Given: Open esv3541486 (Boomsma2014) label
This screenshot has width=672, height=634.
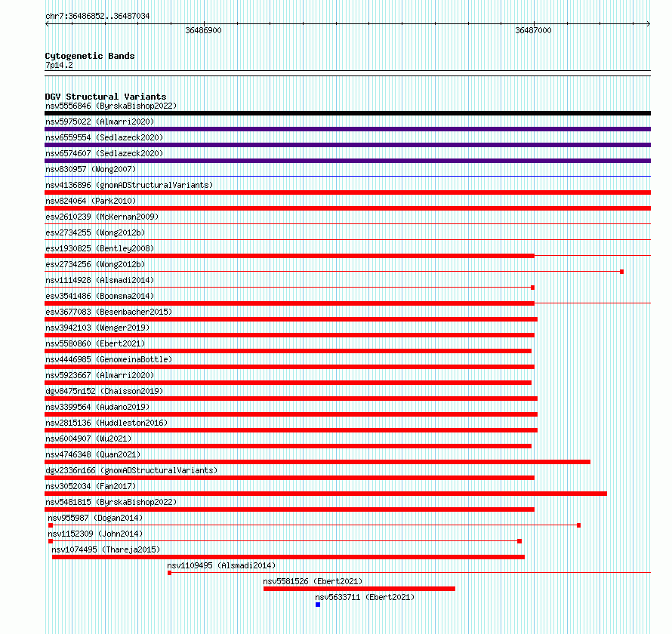Looking at the screenshot, I should point(100,296).
